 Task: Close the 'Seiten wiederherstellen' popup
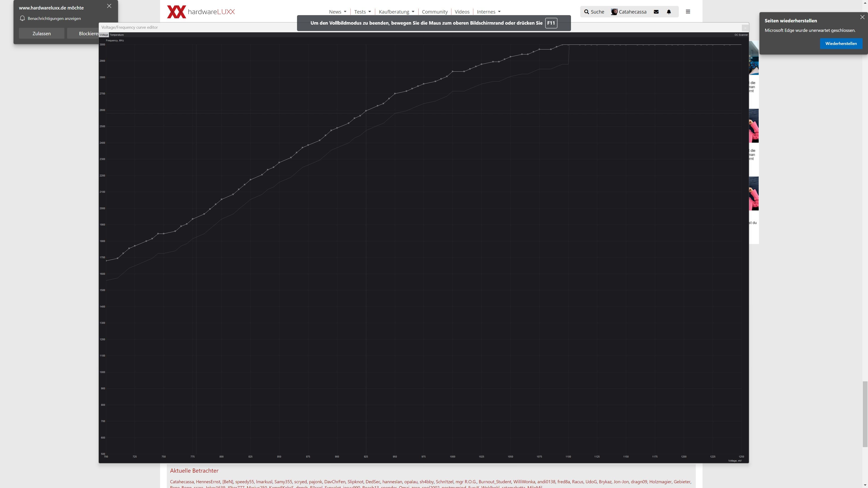point(862,17)
